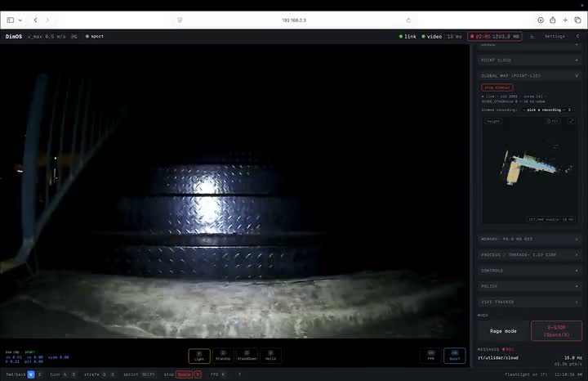Click the Hello action button

tap(270, 356)
